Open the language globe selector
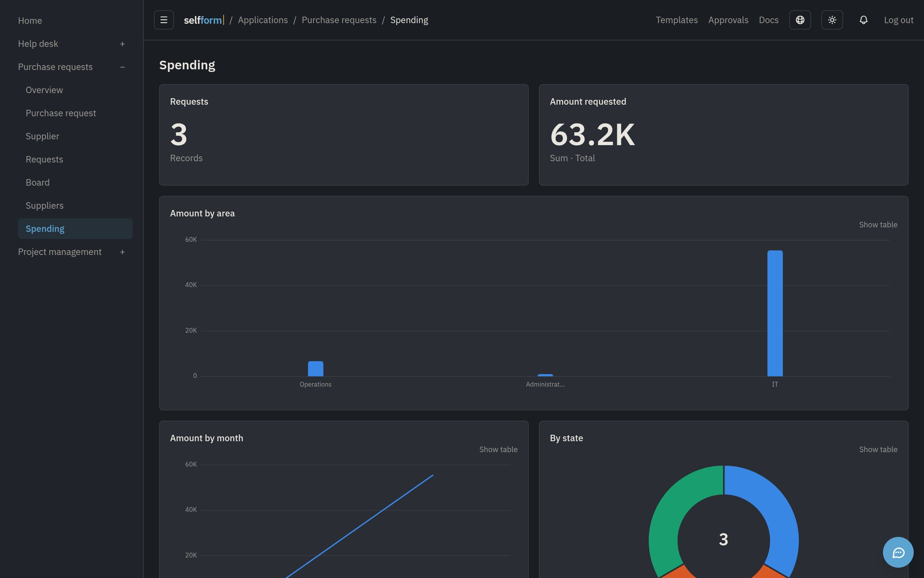 tap(800, 20)
